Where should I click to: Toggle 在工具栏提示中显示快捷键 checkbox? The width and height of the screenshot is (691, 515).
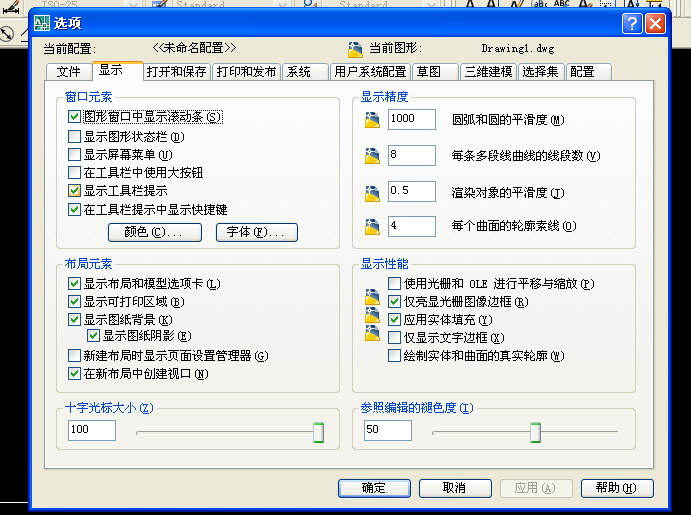74,209
